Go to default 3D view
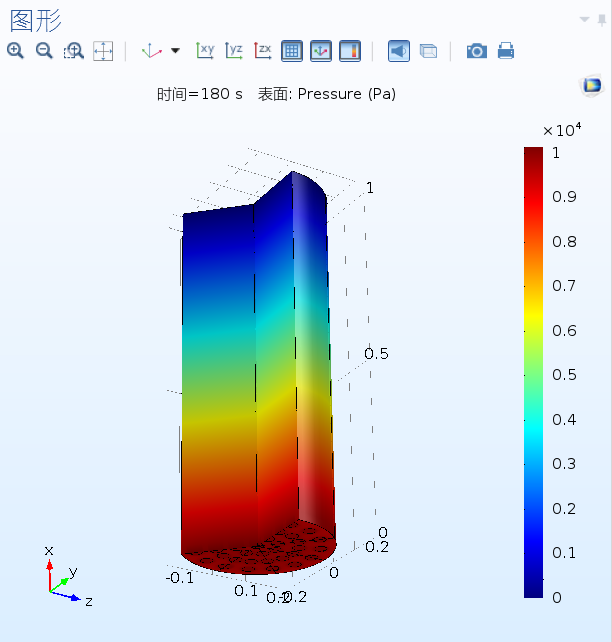Viewport: 612px width, 642px height. tap(151, 51)
